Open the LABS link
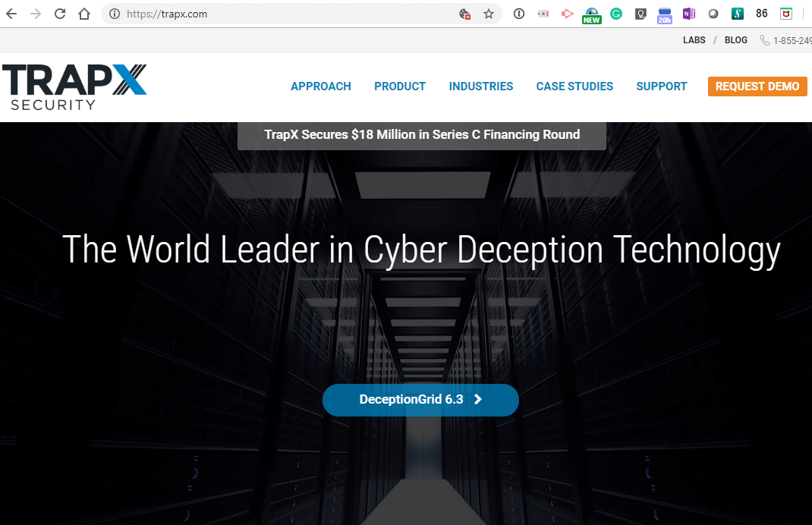 pyautogui.click(x=694, y=40)
